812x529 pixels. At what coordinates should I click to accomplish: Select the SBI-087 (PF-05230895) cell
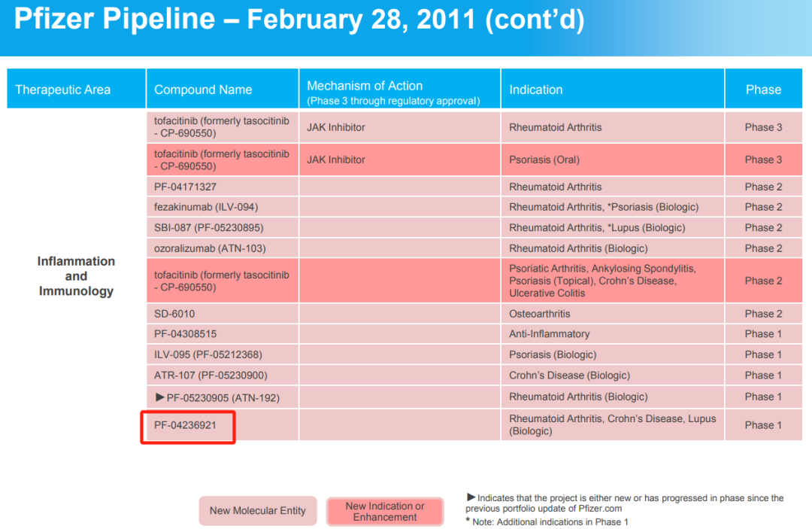pos(222,228)
